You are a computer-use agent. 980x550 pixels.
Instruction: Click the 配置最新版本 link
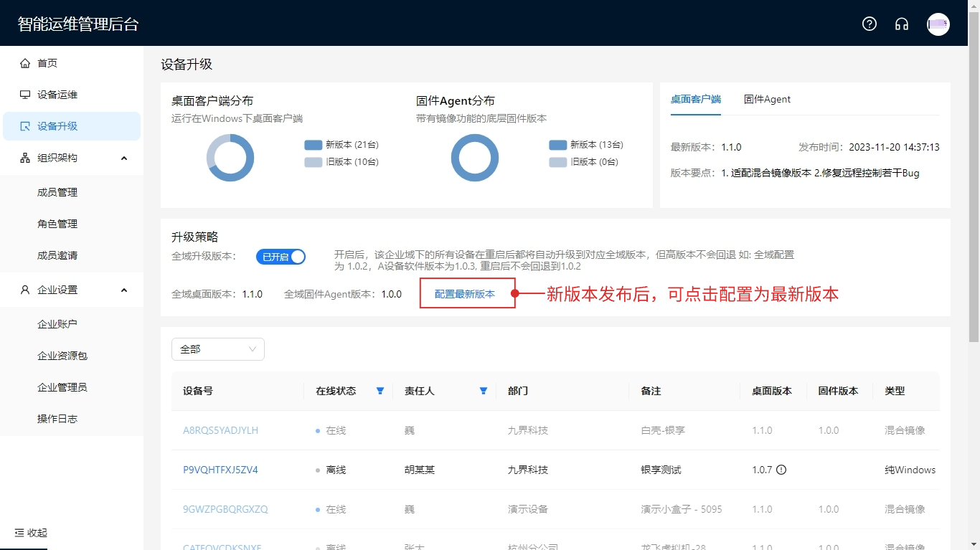pos(465,294)
